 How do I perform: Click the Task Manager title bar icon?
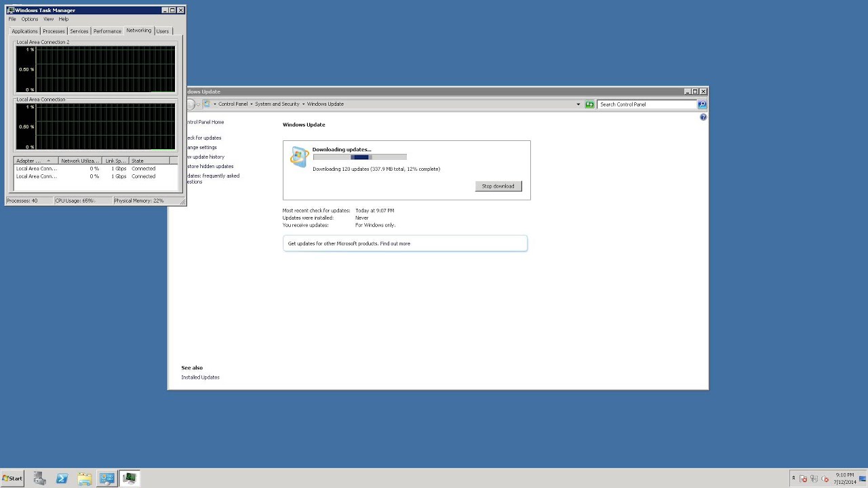10,10
